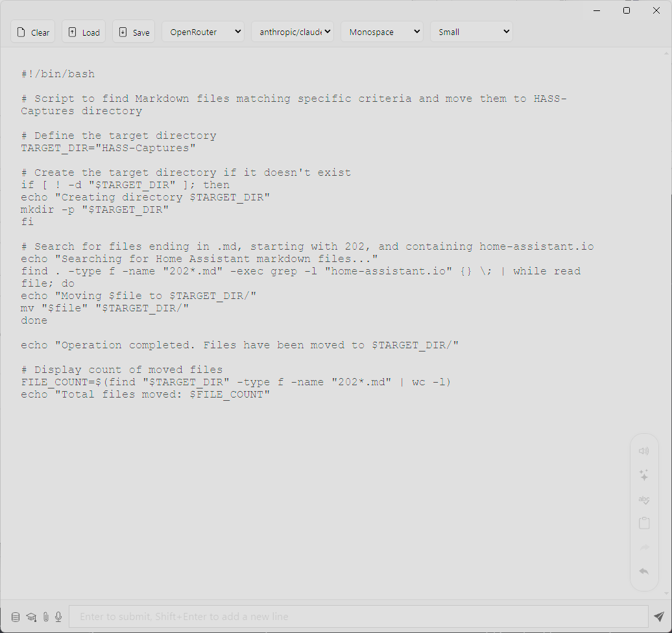Click the "# Define the target directory" comment
Image resolution: width=672 pixels, height=633 pixels.
click(119, 136)
